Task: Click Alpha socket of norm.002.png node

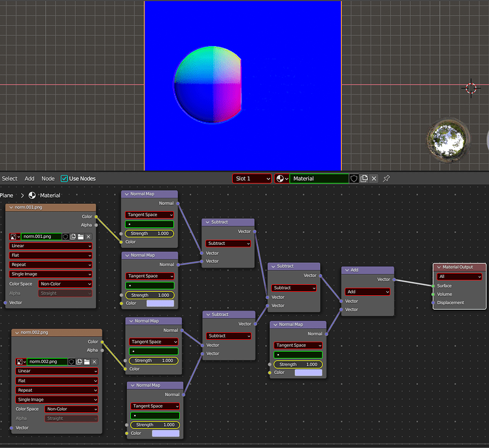Action: (102, 351)
